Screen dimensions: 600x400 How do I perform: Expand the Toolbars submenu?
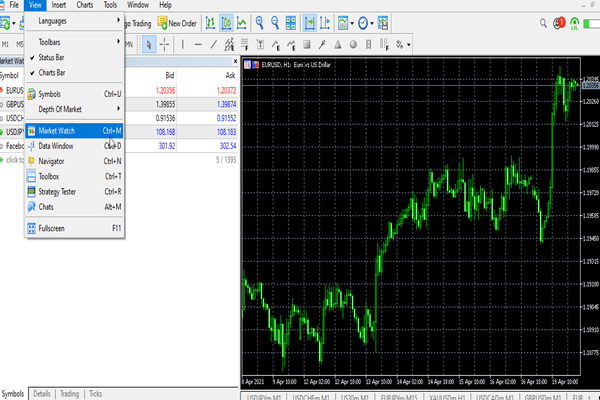point(60,43)
